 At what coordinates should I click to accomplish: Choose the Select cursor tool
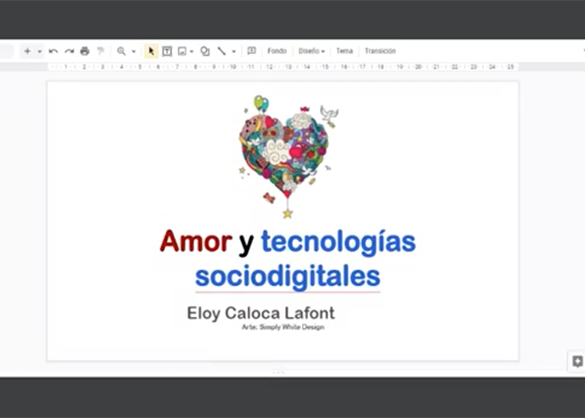(x=151, y=51)
